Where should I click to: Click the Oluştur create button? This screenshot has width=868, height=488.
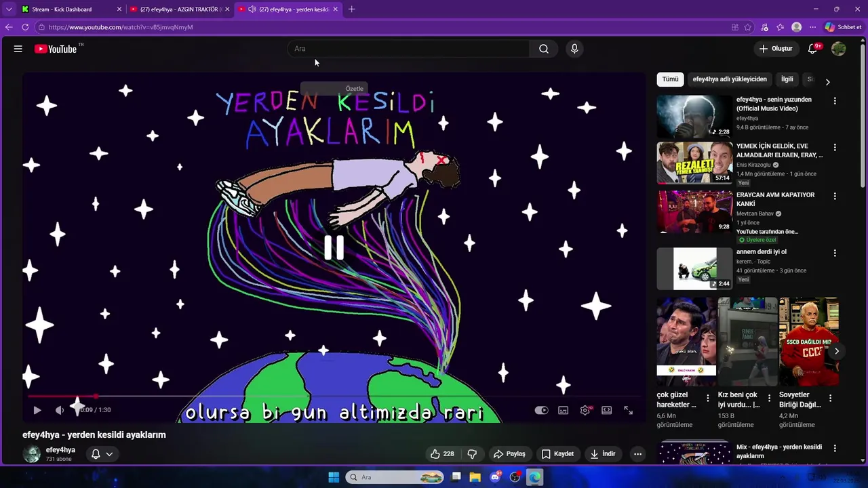point(776,49)
